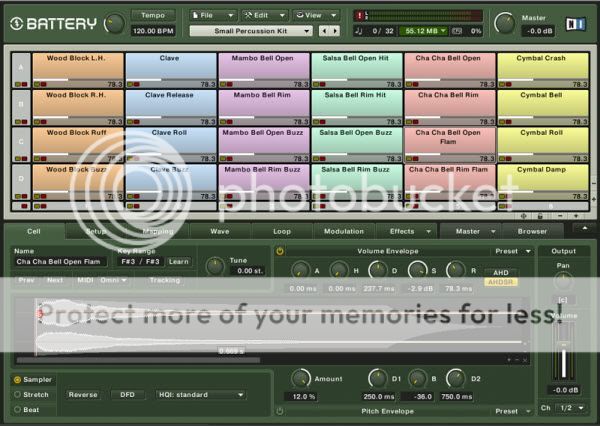Select AHD envelope mode
The image size is (600, 426).
click(x=501, y=273)
